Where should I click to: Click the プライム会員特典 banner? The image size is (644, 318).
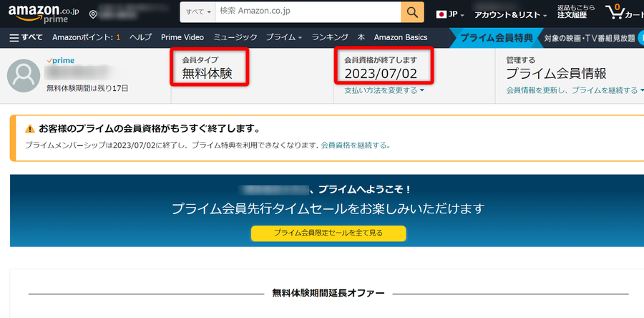(x=496, y=38)
